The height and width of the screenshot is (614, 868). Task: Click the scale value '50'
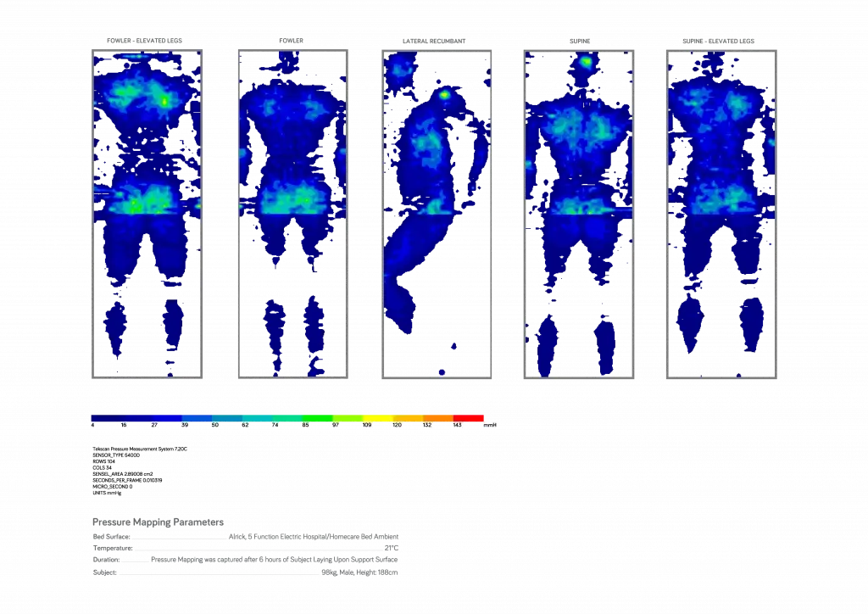[x=214, y=425]
